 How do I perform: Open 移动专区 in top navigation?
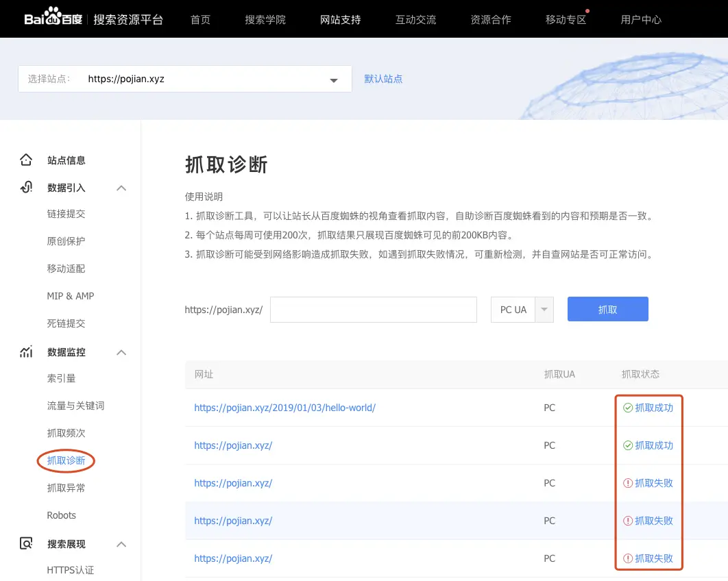coord(566,19)
